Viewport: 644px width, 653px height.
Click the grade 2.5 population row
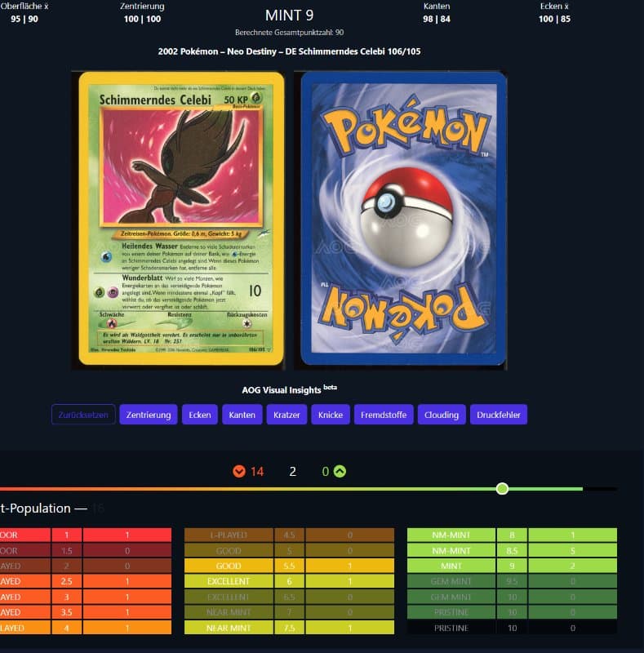86,581
